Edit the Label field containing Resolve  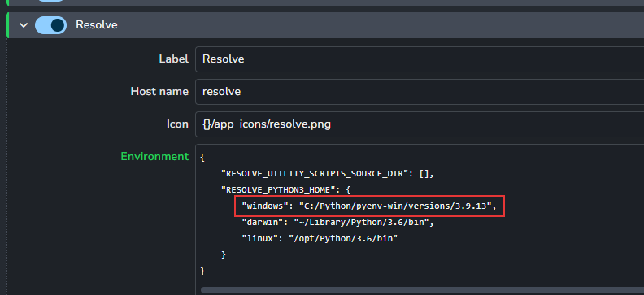pos(420,59)
